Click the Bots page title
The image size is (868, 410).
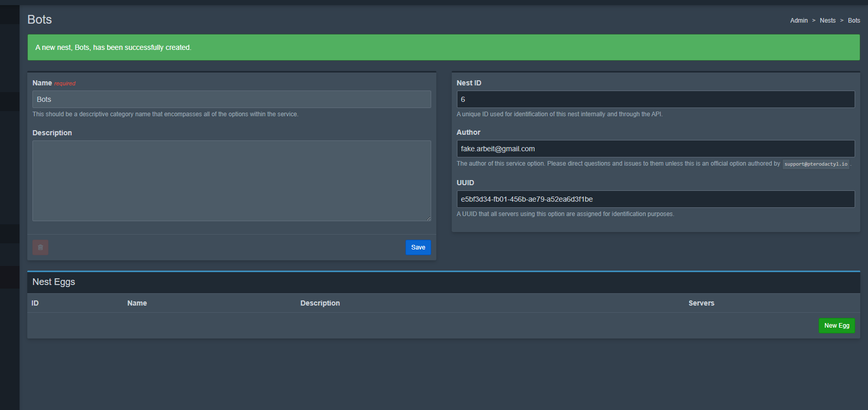40,20
